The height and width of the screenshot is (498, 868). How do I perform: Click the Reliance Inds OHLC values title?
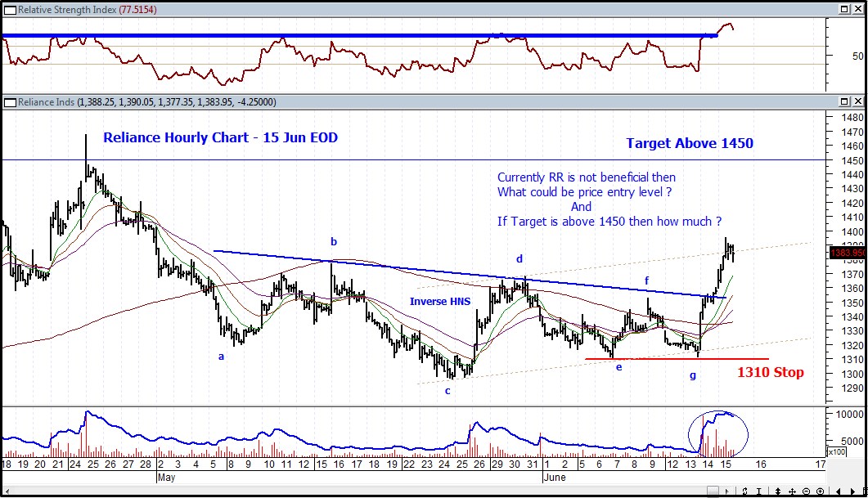(x=147, y=102)
